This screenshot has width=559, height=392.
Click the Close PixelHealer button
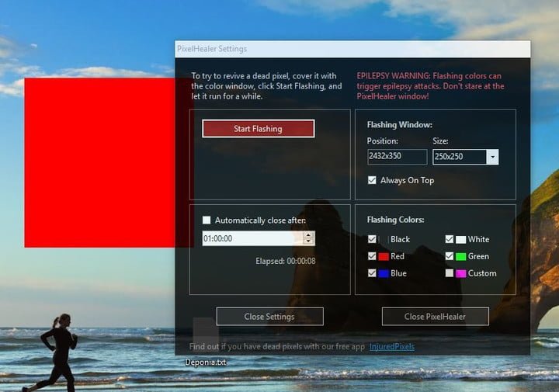[435, 317]
